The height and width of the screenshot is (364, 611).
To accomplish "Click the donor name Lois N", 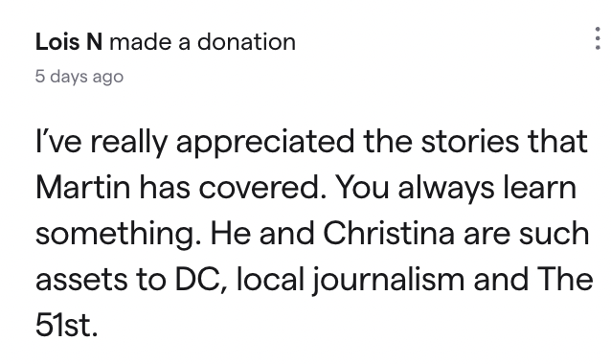I will tap(69, 42).
